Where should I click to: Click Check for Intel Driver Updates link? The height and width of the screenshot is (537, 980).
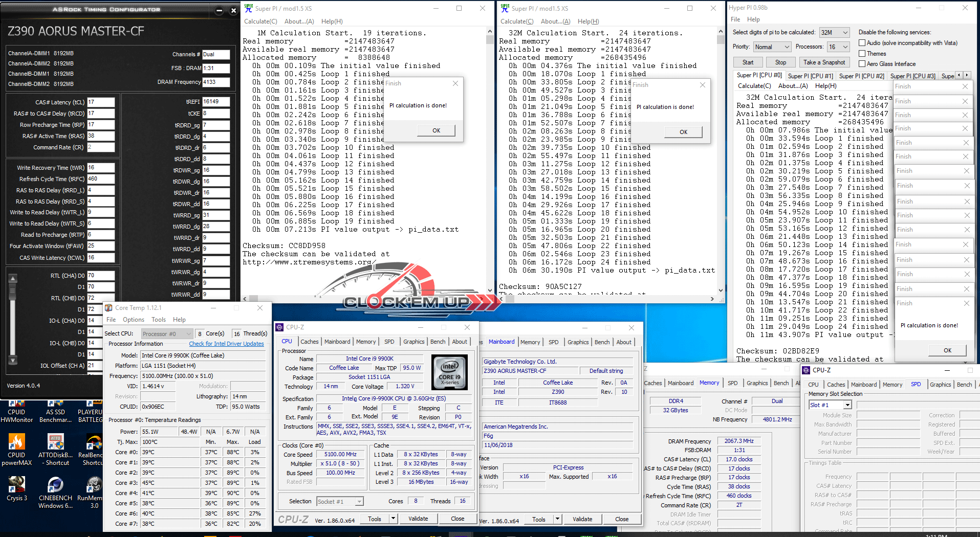[226, 344]
